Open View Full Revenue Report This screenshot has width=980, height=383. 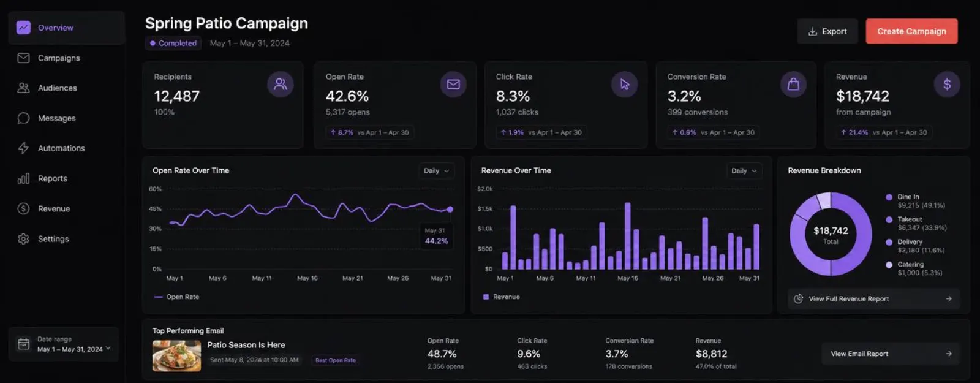tap(873, 299)
